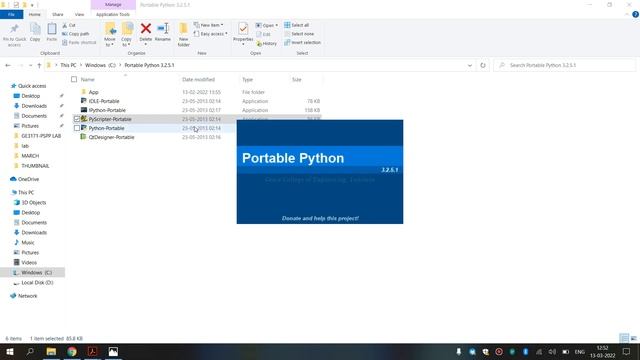This screenshot has width=640, height=360.
Task: Open GE3171-PSPP LAB folder in sidebar
Action: [x=41, y=136]
